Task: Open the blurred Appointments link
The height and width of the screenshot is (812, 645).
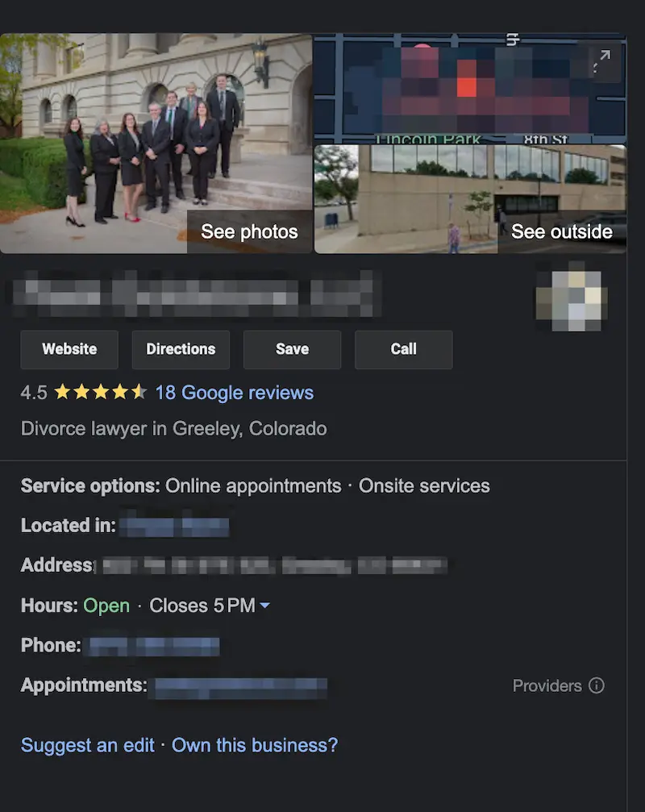Action: point(241,687)
